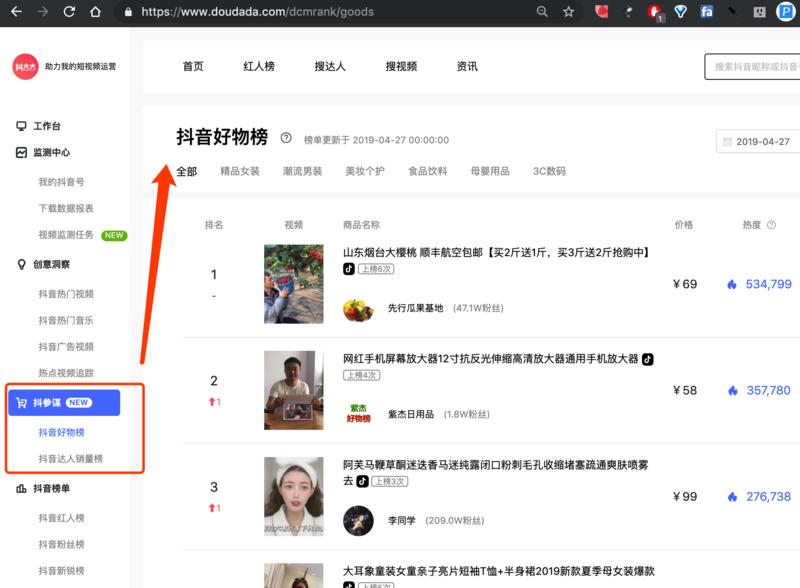The image size is (800, 588).
Task: Open the 首页 nav item
Action: tap(193, 66)
